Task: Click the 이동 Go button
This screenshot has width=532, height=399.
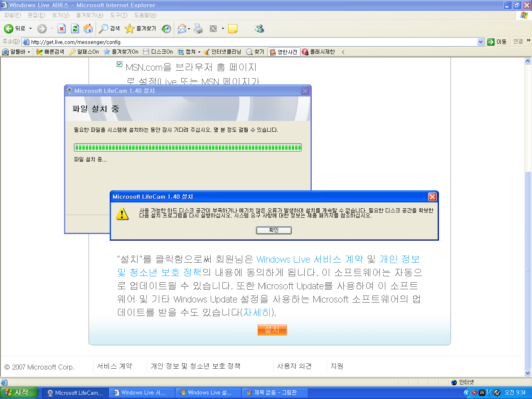Action: point(497,42)
